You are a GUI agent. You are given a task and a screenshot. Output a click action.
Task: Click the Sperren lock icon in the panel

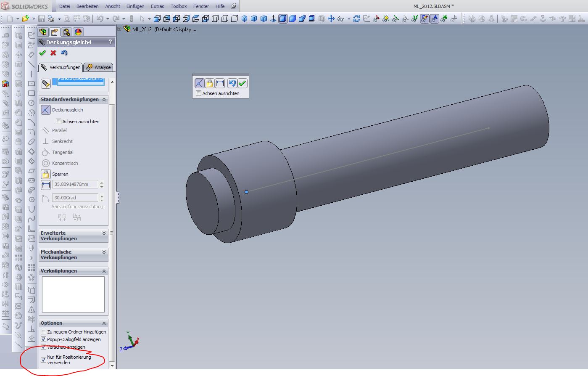coord(46,174)
